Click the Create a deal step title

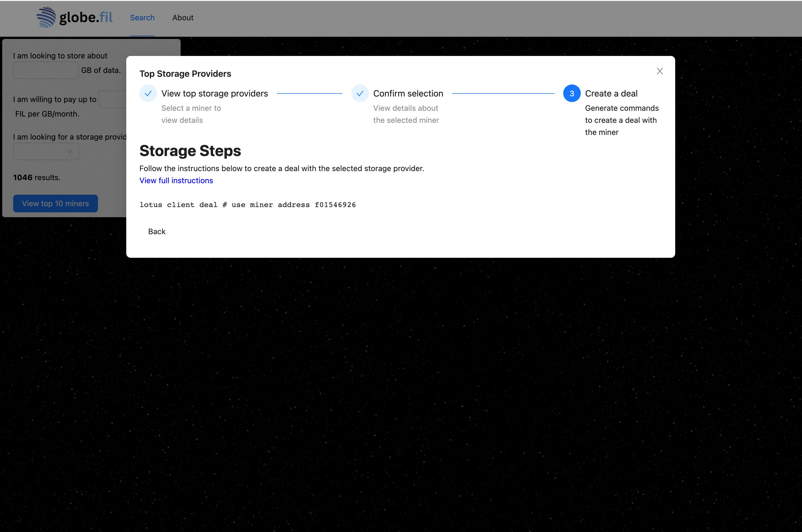point(611,93)
